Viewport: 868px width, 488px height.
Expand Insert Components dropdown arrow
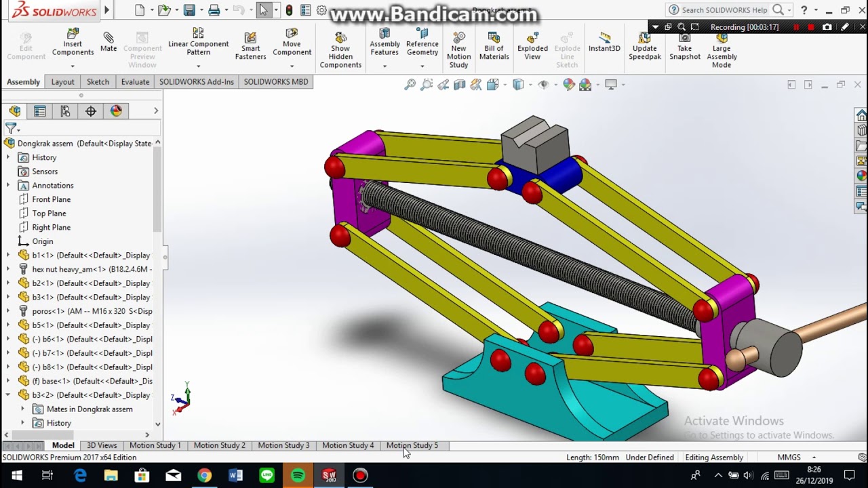[x=73, y=66]
